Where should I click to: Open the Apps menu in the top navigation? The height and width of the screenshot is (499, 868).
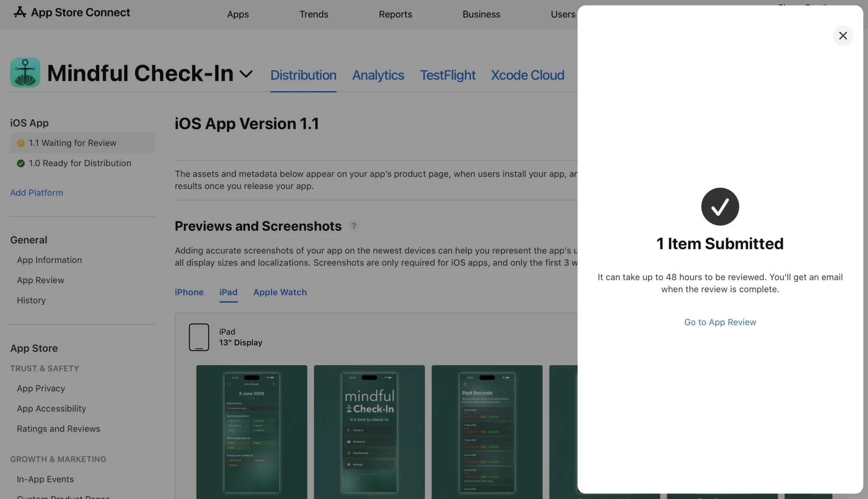pos(238,14)
